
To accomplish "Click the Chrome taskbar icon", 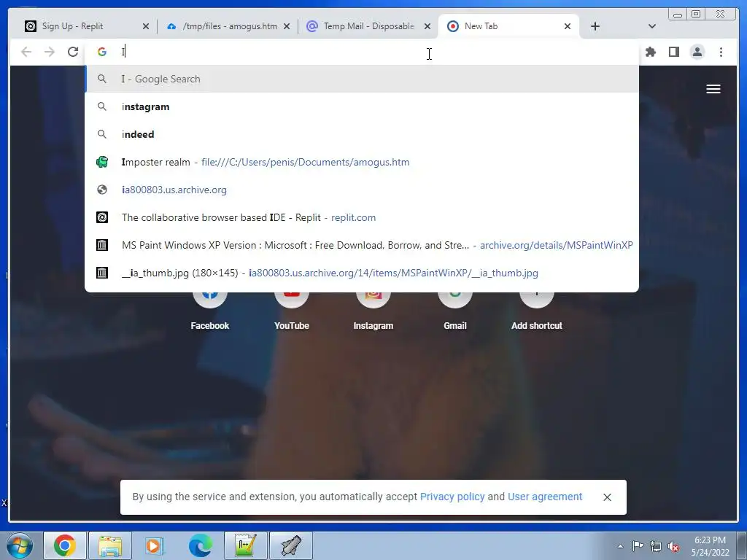I will point(65,545).
